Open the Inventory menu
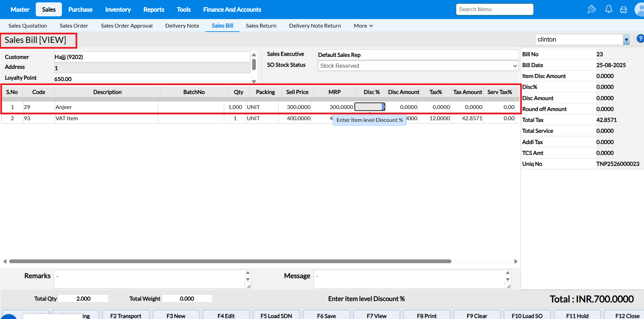 pos(118,10)
